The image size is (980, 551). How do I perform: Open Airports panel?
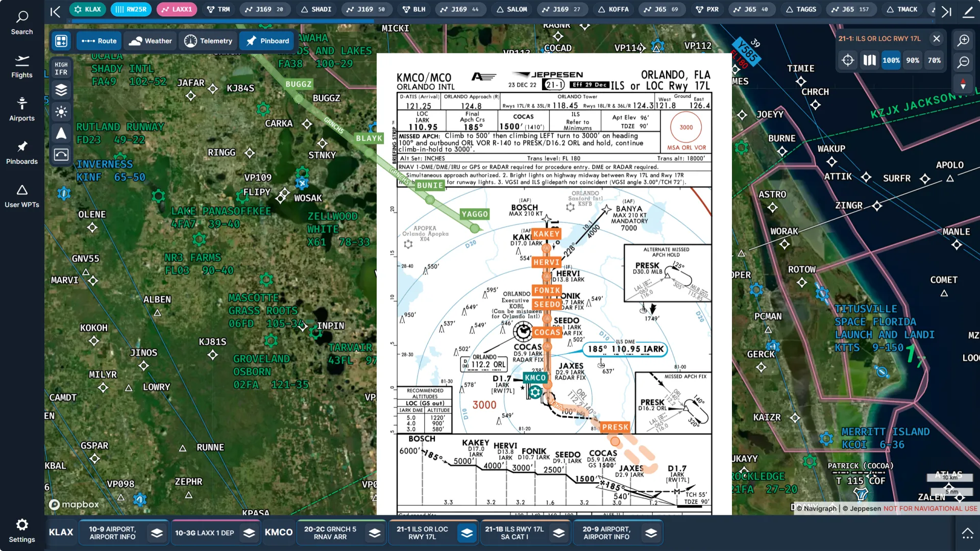[x=22, y=109]
